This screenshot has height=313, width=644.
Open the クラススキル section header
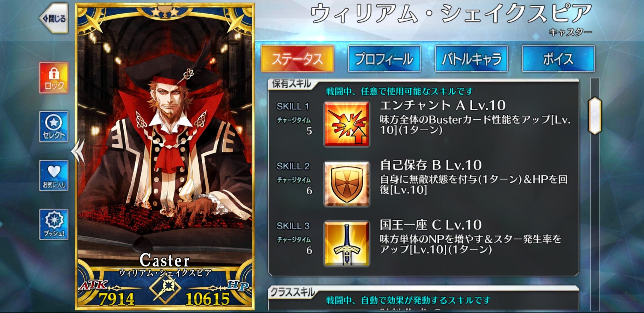[x=292, y=292]
